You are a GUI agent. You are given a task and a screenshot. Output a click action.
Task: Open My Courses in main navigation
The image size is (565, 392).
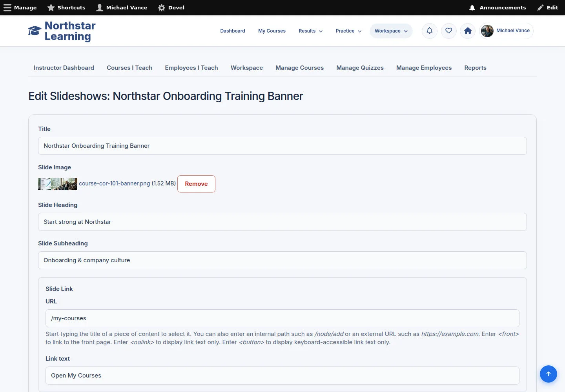pyautogui.click(x=272, y=31)
